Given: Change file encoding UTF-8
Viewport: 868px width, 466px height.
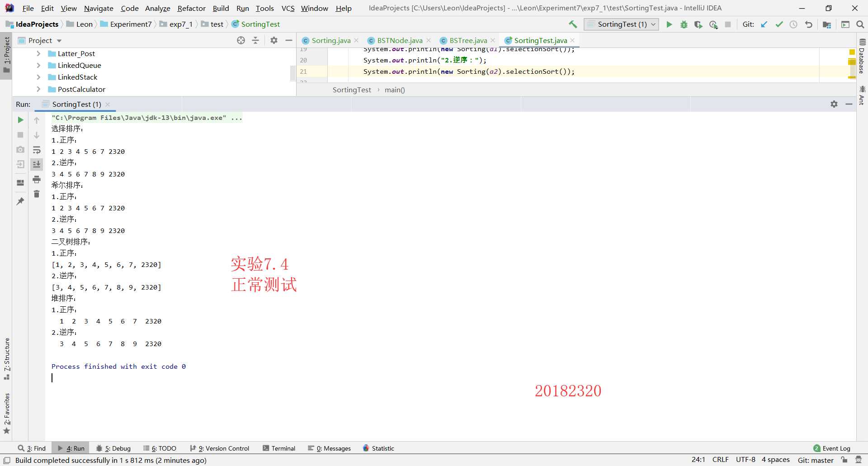Looking at the screenshot, I should (x=745, y=460).
